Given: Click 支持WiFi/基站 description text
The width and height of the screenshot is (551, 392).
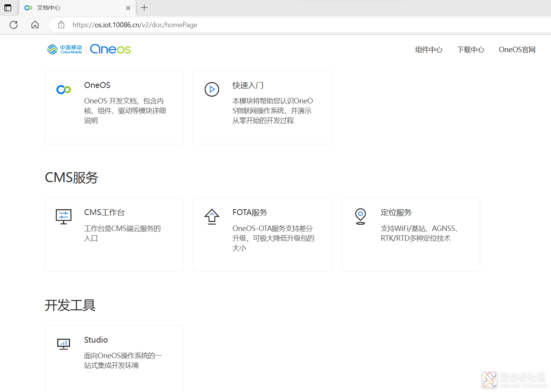Looking at the screenshot, I should tap(419, 233).
